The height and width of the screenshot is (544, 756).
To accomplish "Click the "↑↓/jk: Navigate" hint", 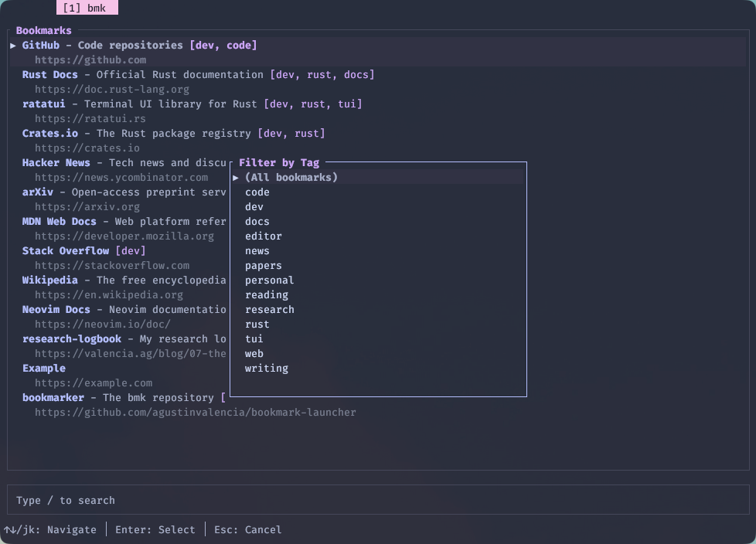I will (x=50, y=530).
